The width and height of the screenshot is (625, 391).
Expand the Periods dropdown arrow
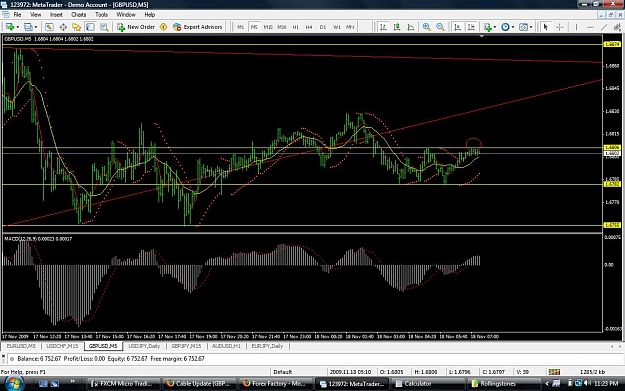[513, 27]
